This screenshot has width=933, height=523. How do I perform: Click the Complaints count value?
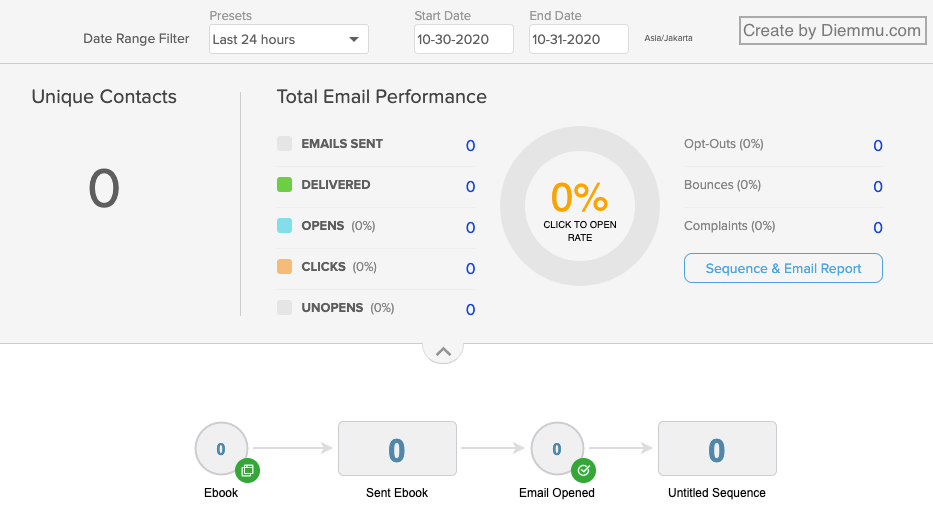pyautogui.click(x=878, y=228)
